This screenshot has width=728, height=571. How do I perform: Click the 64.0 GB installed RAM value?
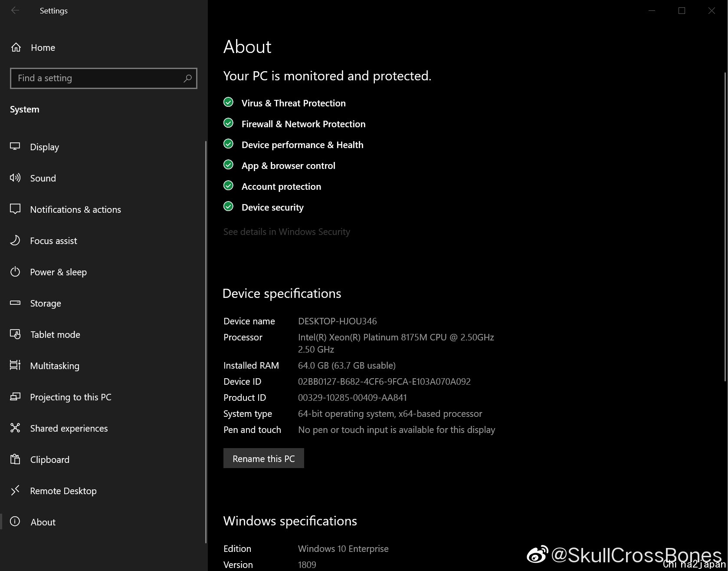(347, 366)
